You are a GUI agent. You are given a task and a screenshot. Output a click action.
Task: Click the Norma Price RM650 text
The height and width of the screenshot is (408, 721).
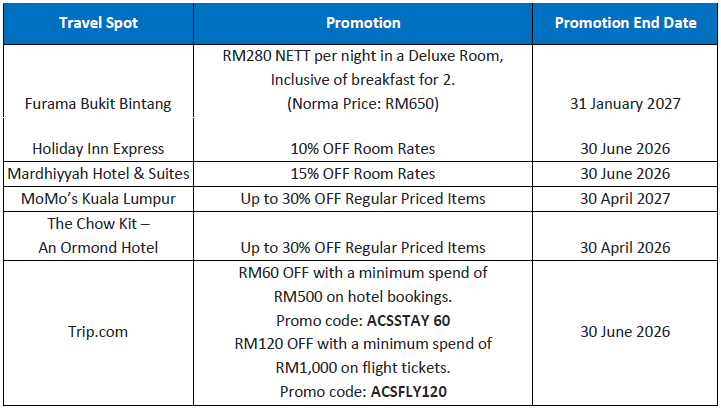[x=363, y=103]
